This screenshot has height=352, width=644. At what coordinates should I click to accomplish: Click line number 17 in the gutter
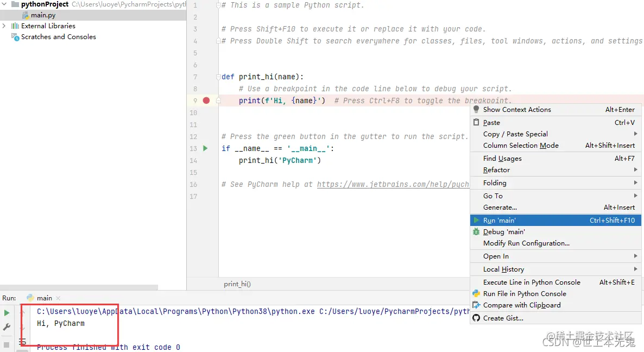[193, 196]
